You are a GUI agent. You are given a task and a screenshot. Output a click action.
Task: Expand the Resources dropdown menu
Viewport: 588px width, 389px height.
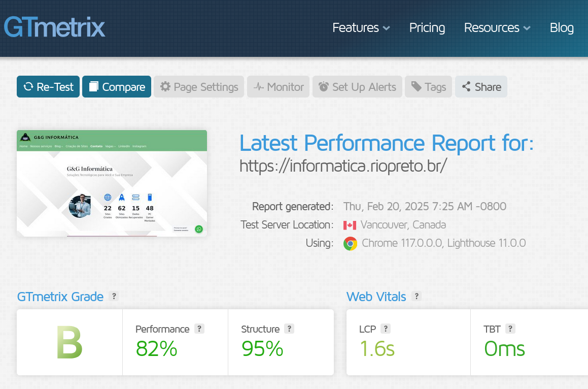[x=497, y=28]
